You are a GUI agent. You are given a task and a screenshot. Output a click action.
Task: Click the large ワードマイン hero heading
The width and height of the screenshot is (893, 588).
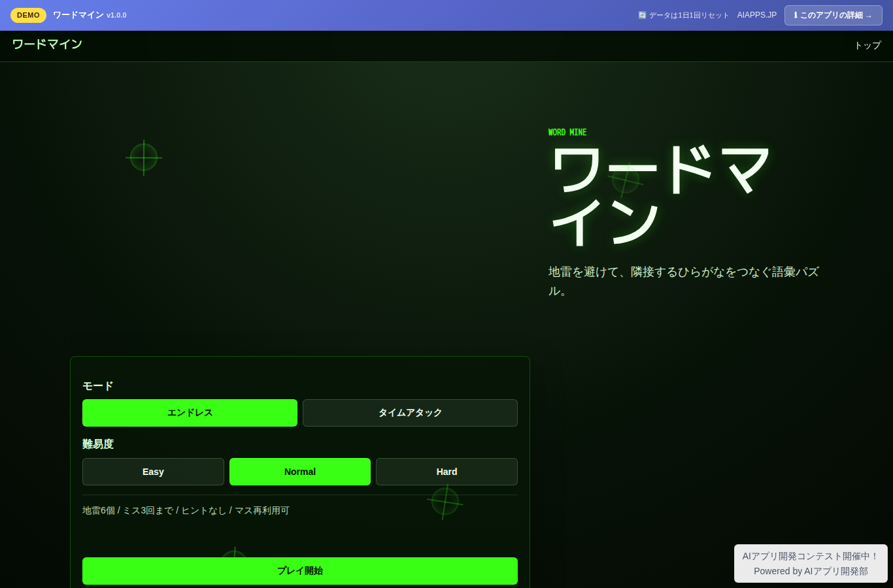[x=660, y=195]
